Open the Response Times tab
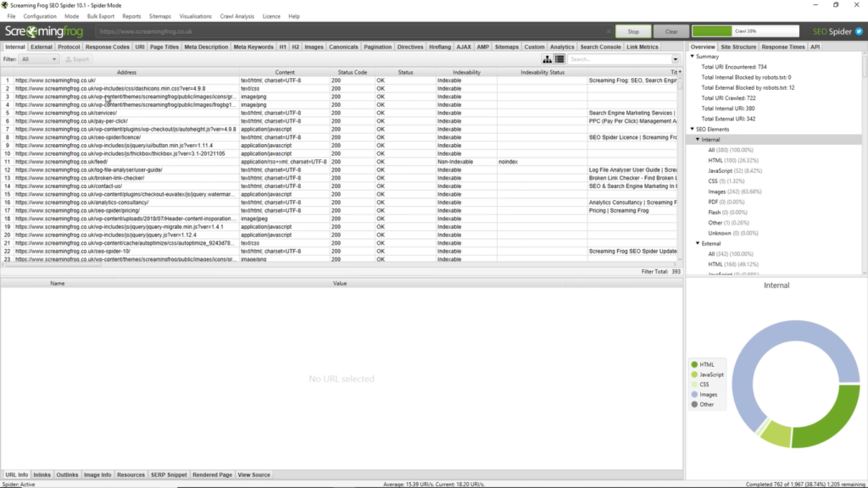The image size is (868, 488). (x=783, y=47)
